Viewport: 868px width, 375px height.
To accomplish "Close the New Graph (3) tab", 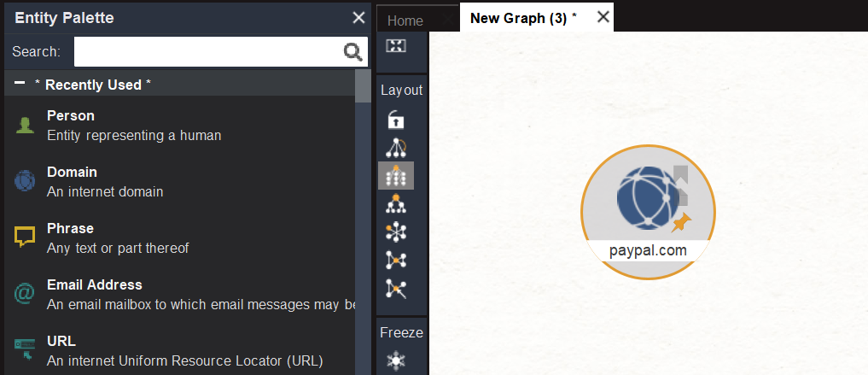I will coord(603,17).
